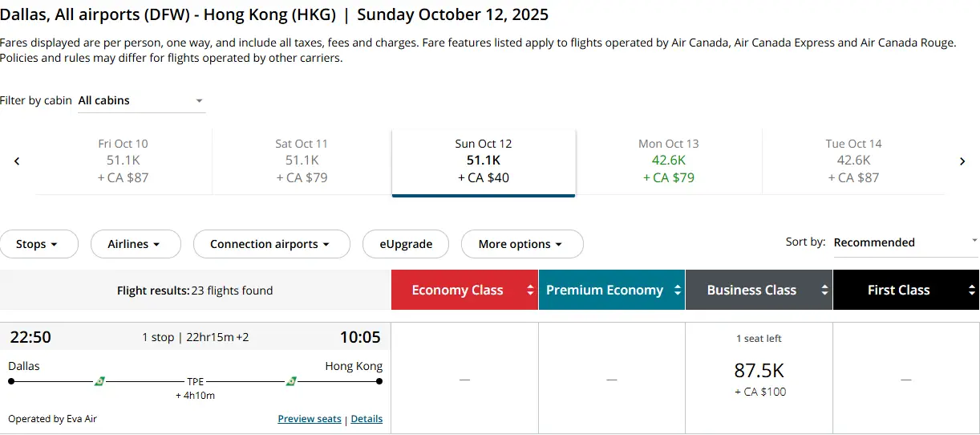Sort First Class column arrows
Screen dimensions: 980x435
coord(971,291)
